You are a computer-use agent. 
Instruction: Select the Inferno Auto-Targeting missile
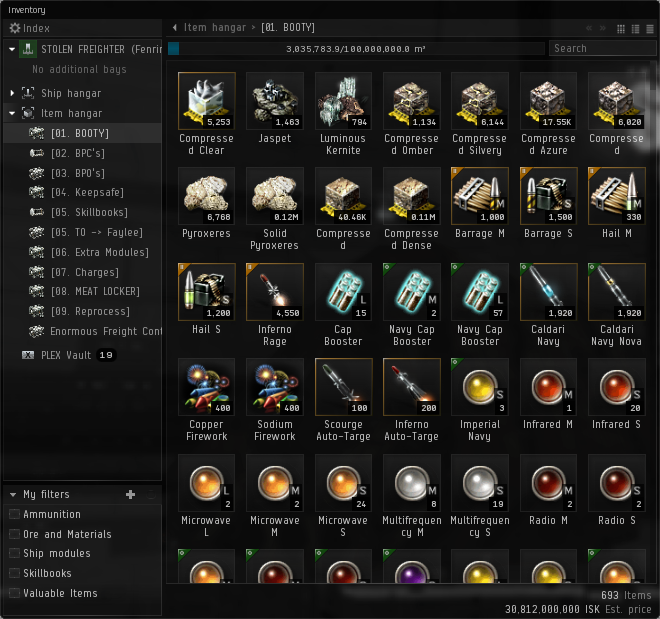coord(412,387)
